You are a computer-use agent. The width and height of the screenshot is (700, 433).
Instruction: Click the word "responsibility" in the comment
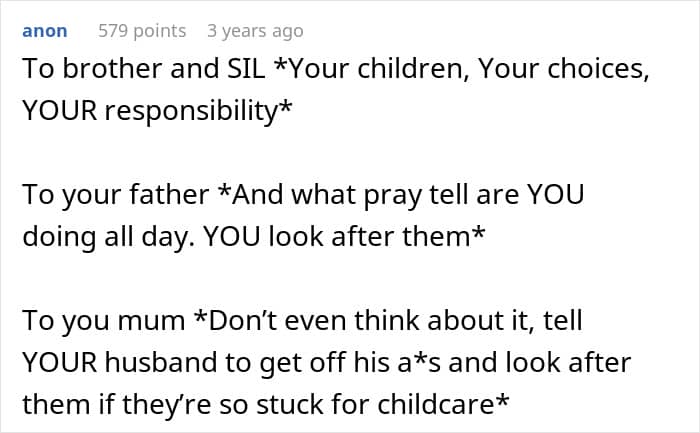point(198,111)
